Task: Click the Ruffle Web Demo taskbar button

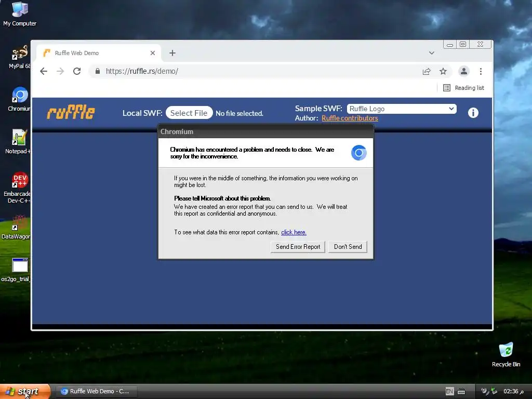Action: (96, 392)
